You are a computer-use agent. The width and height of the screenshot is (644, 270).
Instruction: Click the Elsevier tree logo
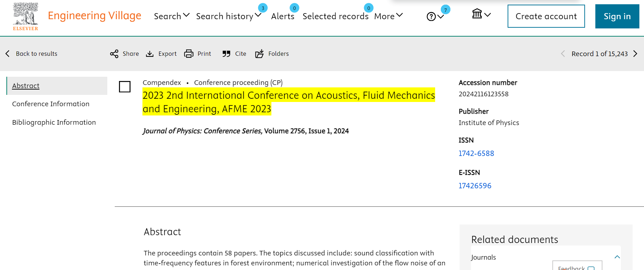point(26,17)
